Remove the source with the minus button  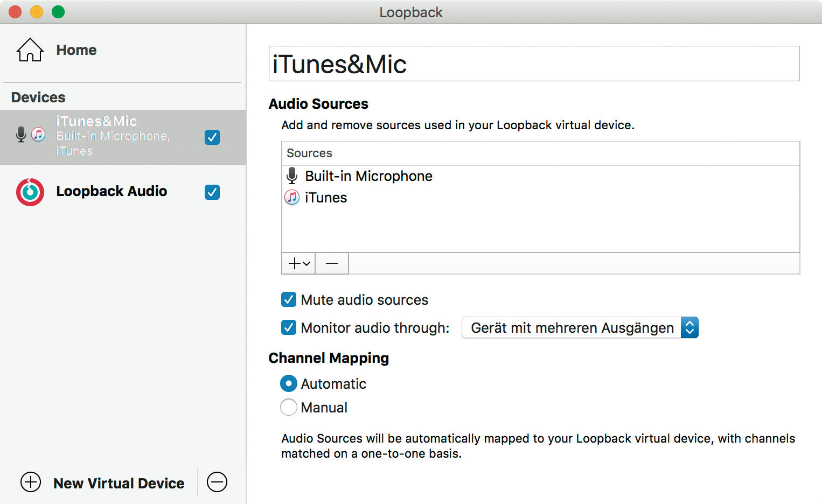332,263
